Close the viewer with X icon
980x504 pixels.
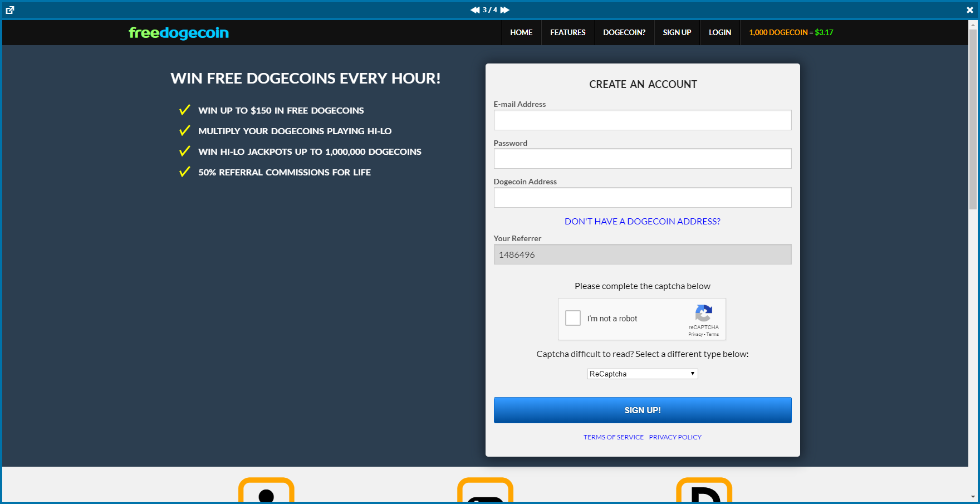(x=969, y=10)
